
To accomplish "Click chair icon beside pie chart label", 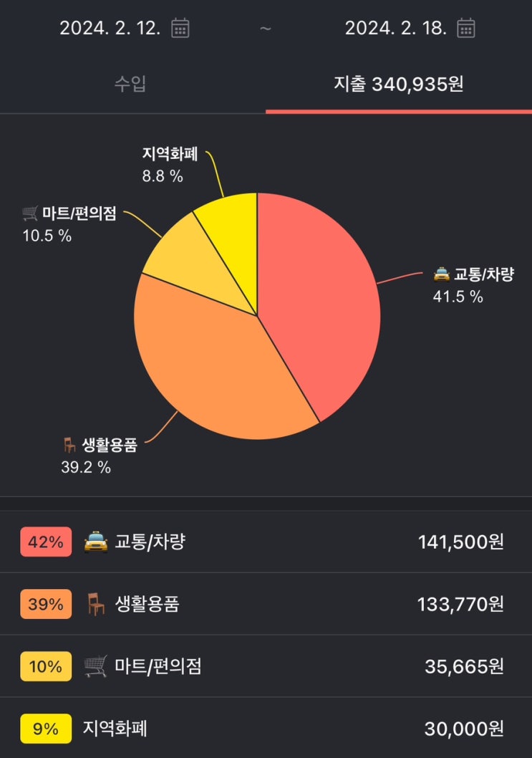I will [x=69, y=446].
